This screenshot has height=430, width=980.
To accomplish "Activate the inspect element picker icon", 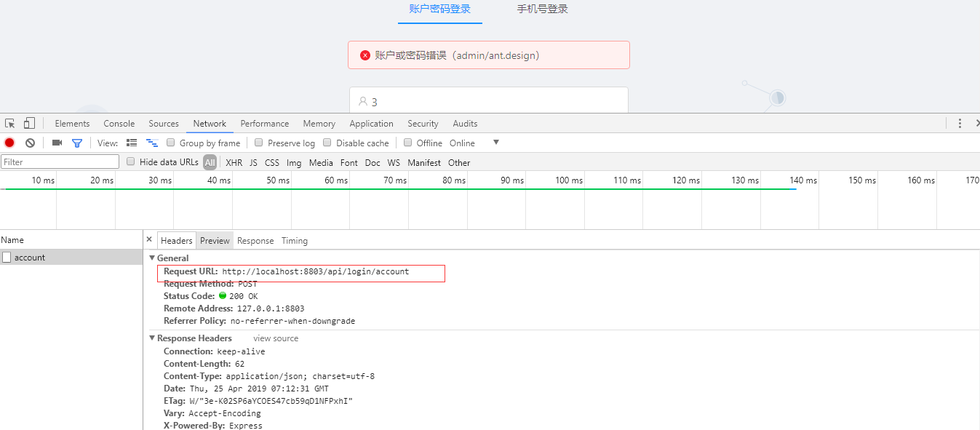I will point(10,124).
